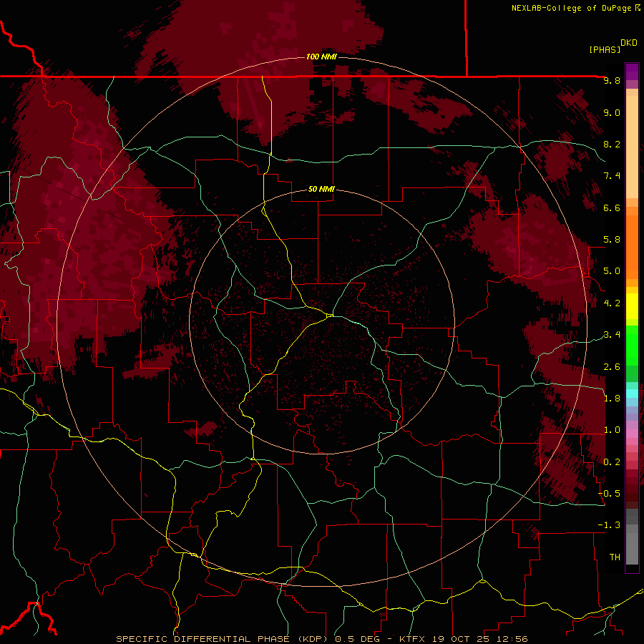This screenshot has width=644, height=644.
Task: Click the pink segment of the color bar
Action: click(x=632, y=434)
